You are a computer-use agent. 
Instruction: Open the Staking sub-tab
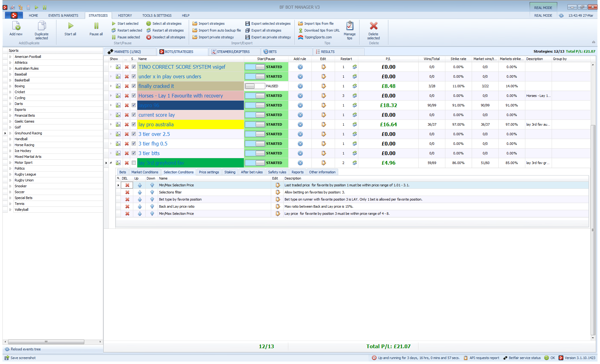pyautogui.click(x=230, y=172)
